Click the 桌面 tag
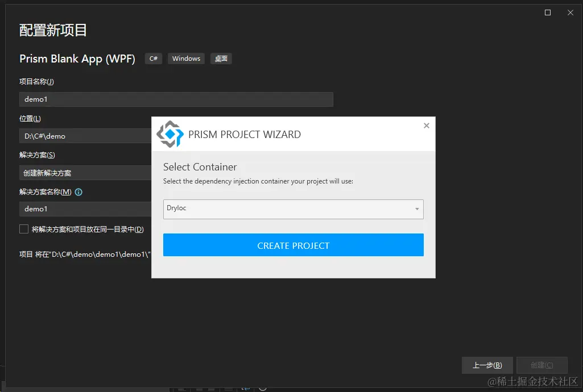The height and width of the screenshot is (392, 583). [221, 59]
